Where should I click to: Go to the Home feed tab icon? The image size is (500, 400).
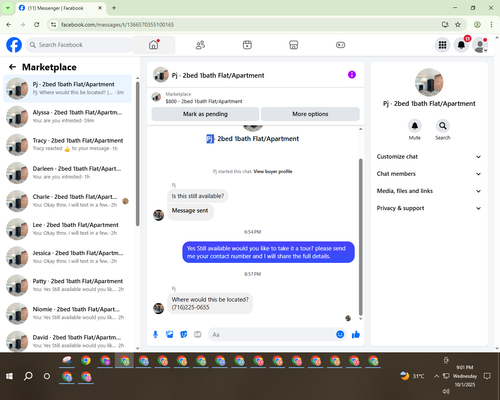coord(154,45)
